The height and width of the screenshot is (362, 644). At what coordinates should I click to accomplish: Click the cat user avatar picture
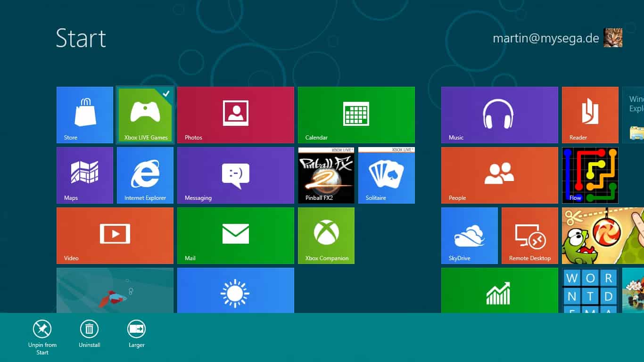tap(613, 38)
